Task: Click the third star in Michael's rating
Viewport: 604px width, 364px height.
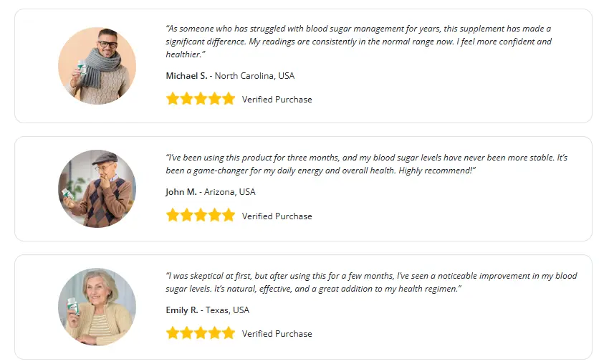Action: (201, 99)
